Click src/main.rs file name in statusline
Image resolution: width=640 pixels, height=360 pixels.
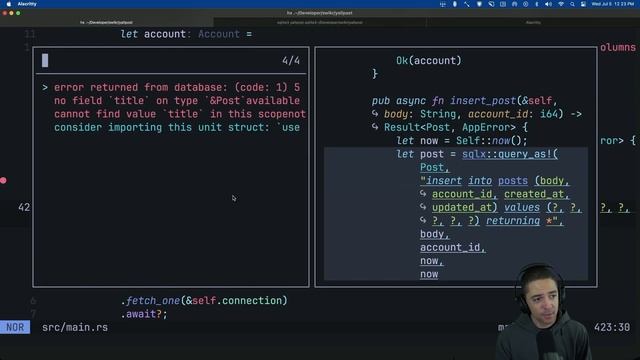click(x=75, y=327)
